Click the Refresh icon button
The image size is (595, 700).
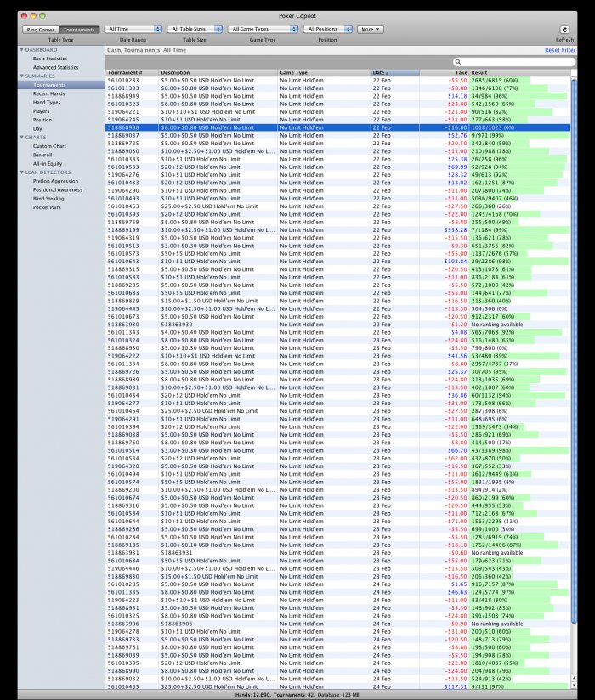[564, 30]
